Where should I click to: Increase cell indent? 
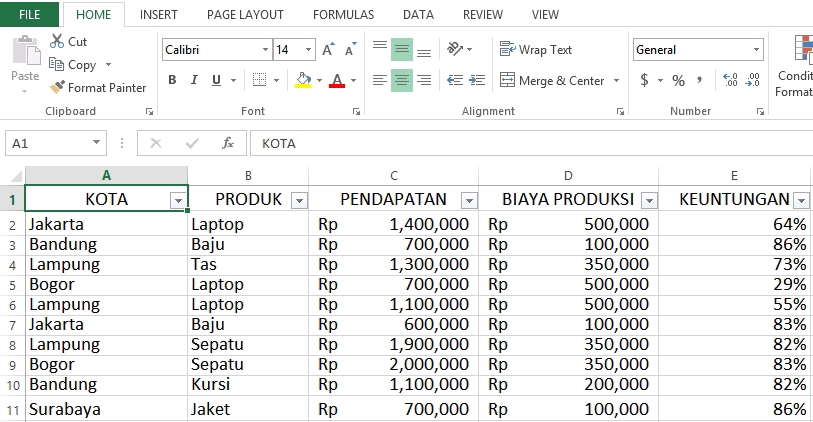[x=477, y=80]
